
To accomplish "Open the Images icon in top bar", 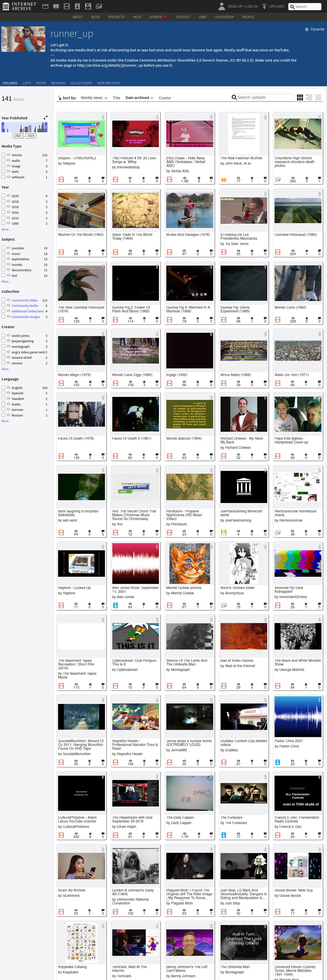I will pos(99,6).
